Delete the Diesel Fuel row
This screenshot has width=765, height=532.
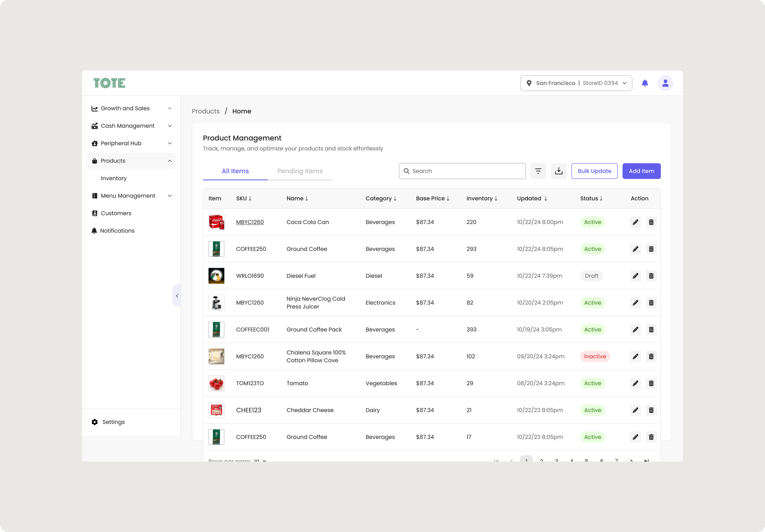651,276
